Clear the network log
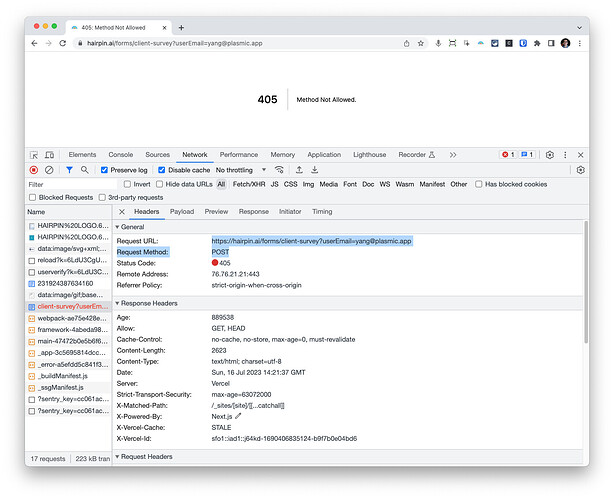Image resolution: width=614 pixels, height=499 pixels. pos(50,170)
